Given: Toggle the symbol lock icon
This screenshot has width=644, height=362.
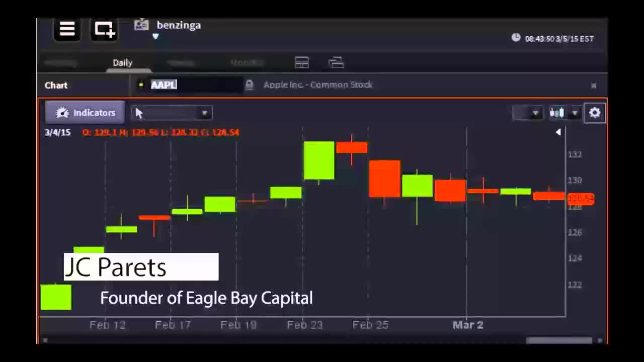Looking at the screenshot, I should pos(249,85).
